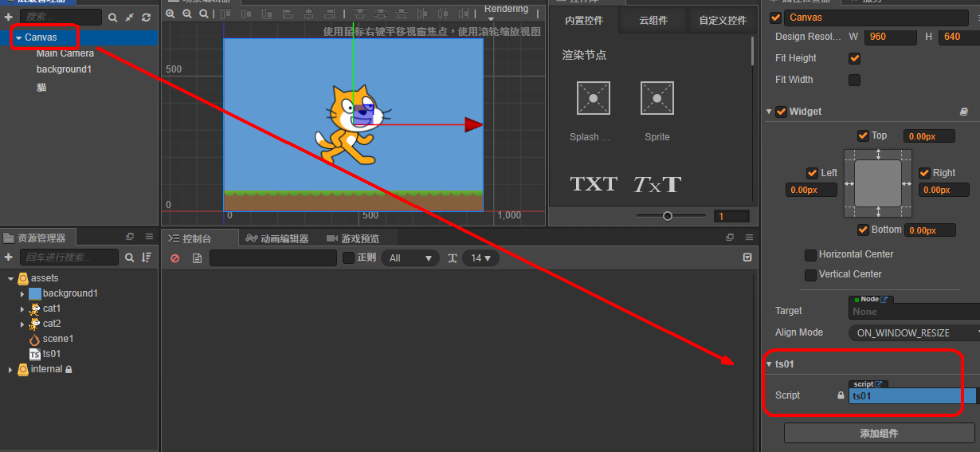Image resolution: width=980 pixels, height=452 pixels.
Task: Switch to the 内置控件 tab
Action: click(583, 21)
